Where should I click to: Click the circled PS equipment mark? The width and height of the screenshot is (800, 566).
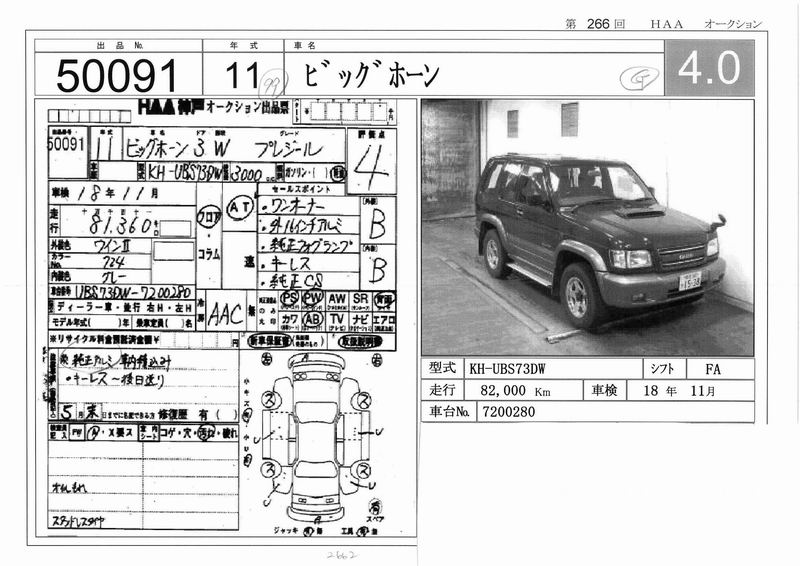tap(289, 298)
